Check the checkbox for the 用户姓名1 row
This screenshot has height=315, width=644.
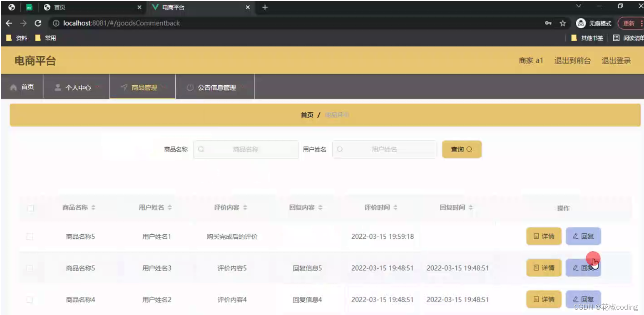pyautogui.click(x=30, y=236)
